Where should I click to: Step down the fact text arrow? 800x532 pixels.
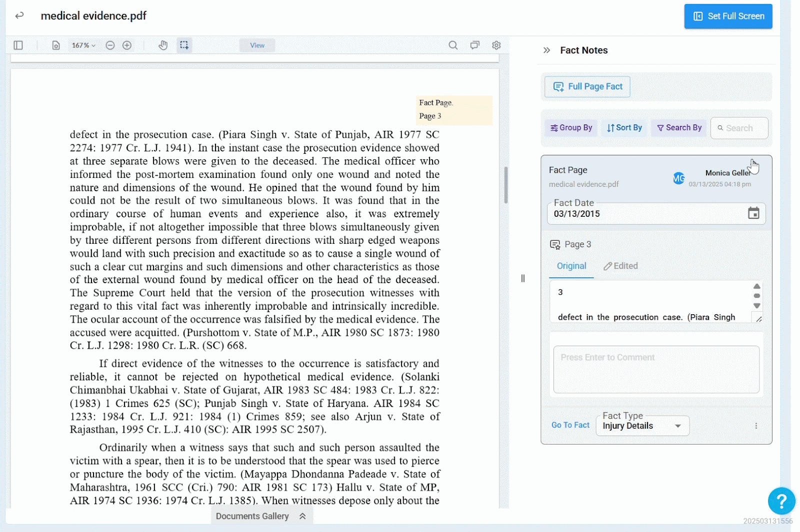tap(757, 306)
